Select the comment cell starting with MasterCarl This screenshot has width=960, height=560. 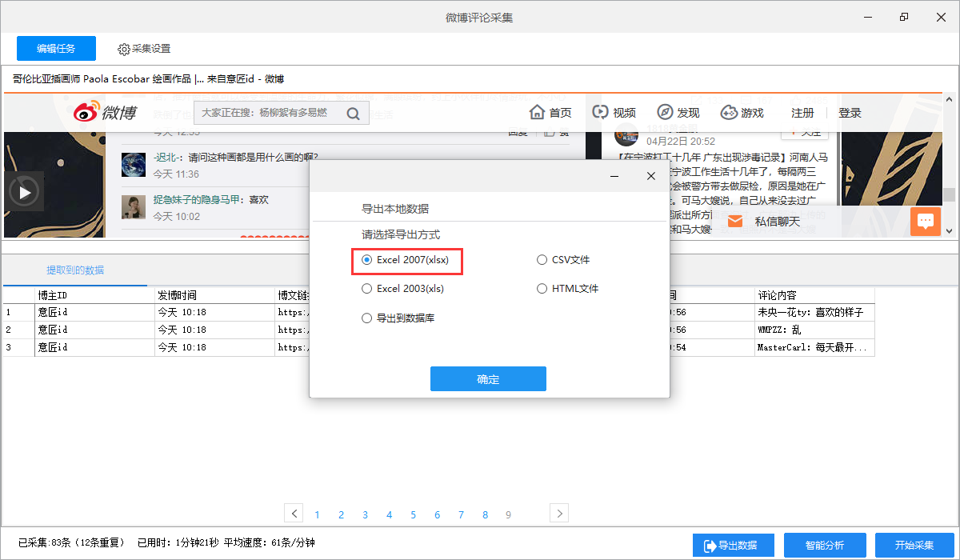point(814,347)
